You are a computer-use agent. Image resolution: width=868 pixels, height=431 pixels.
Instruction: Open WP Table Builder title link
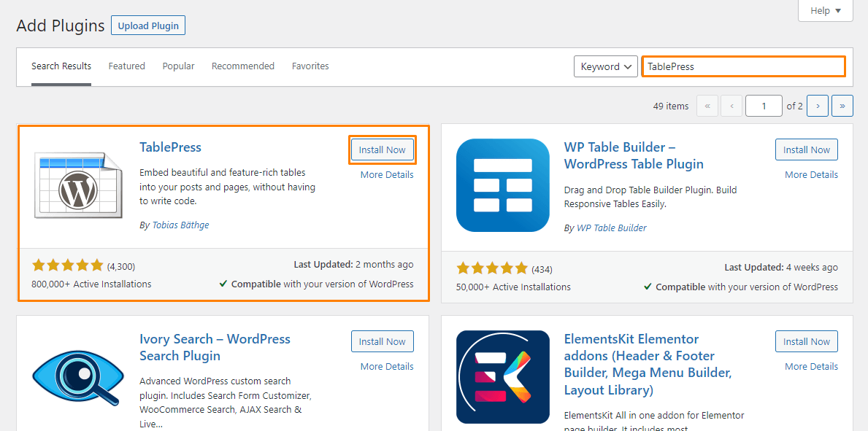634,156
